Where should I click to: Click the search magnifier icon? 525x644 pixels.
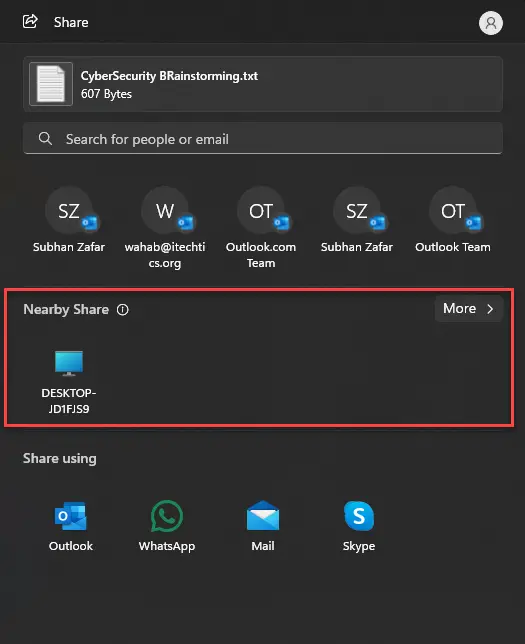pos(45,138)
